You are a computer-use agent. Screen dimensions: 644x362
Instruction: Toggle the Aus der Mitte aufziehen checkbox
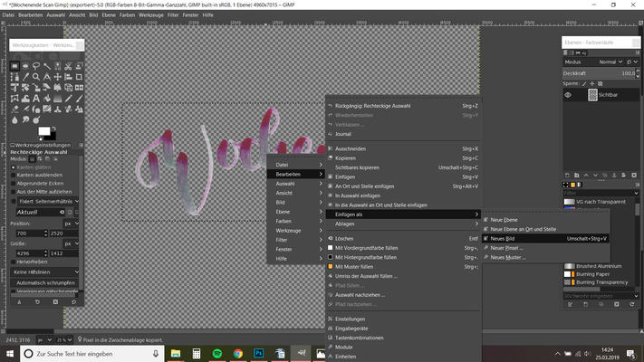(14, 192)
